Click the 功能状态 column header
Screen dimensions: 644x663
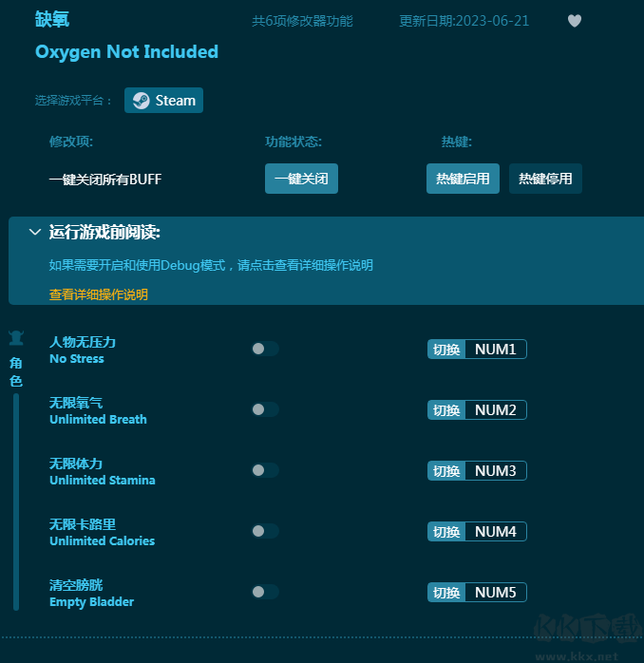click(294, 142)
